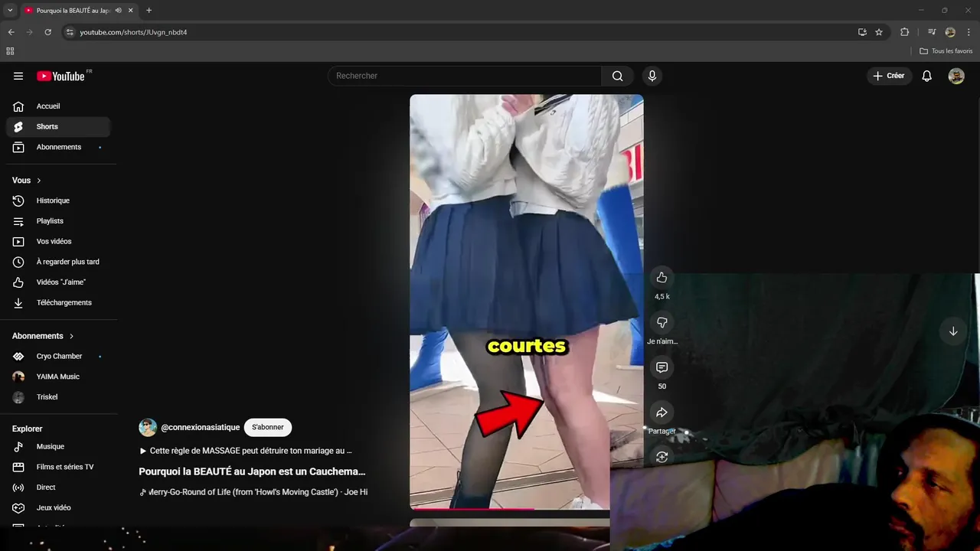Explore Direct live streams

coord(58,487)
